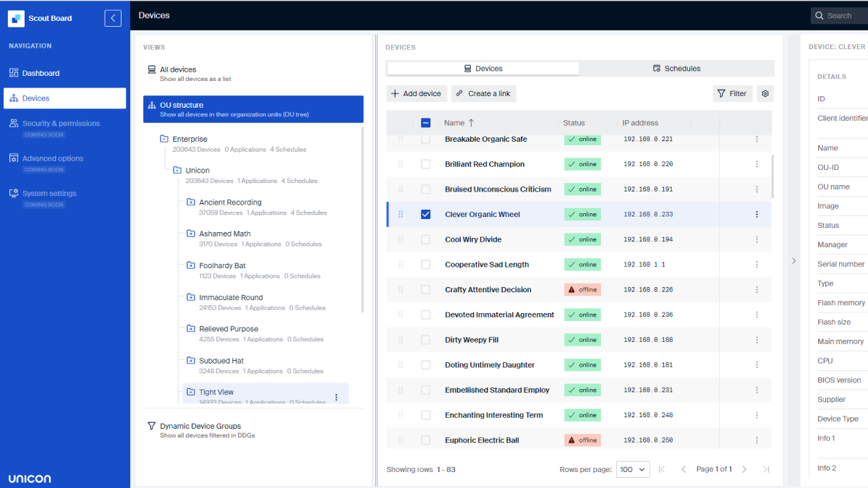Expand the device details panel chevron
The image size is (868, 488).
tap(793, 260)
